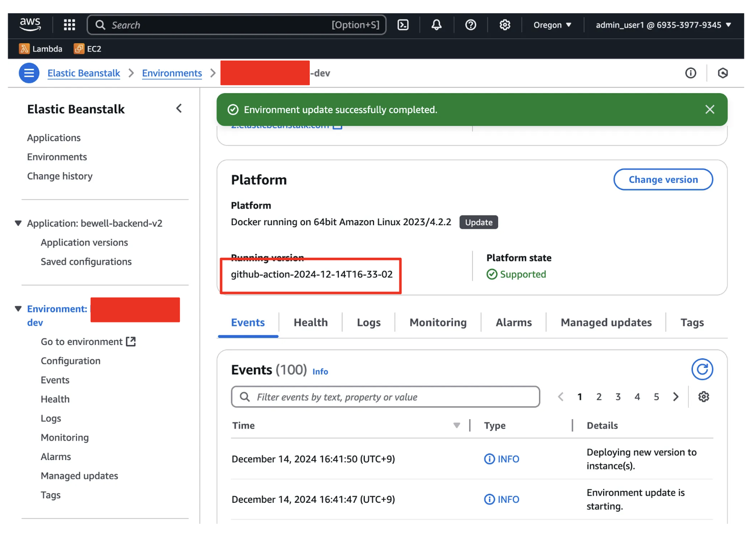Open Events in the sidebar
The height and width of the screenshot is (537, 756).
click(x=55, y=380)
